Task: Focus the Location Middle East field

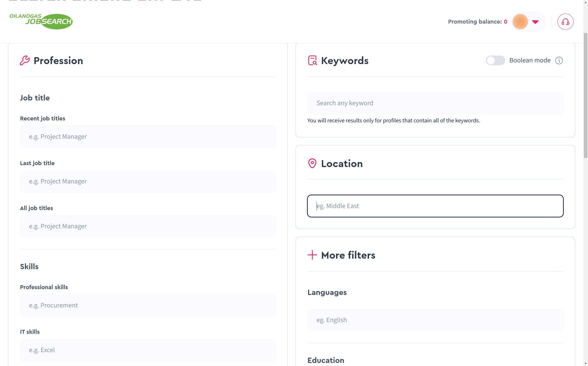Action: [x=435, y=206]
